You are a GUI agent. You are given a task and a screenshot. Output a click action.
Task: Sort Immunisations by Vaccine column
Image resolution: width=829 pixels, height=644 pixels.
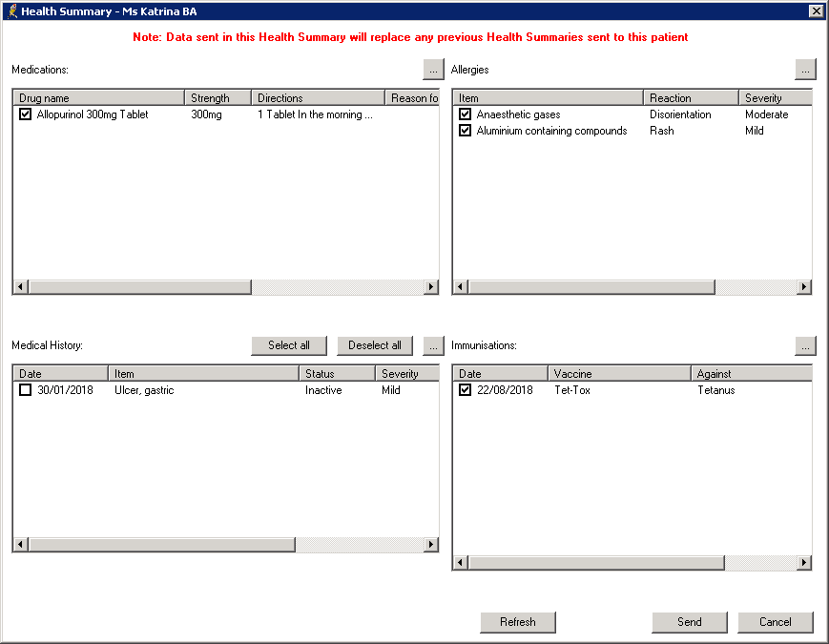tap(619, 374)
